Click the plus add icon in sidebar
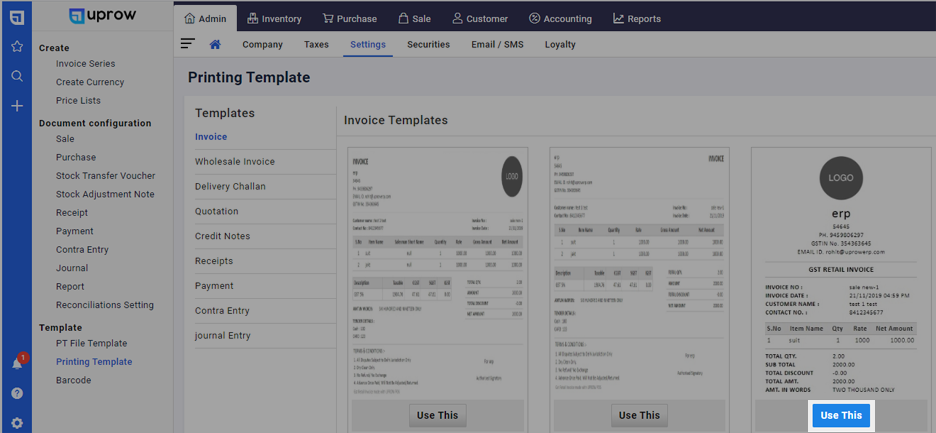Viewport: 936px width, 433px height. point(17,106)
